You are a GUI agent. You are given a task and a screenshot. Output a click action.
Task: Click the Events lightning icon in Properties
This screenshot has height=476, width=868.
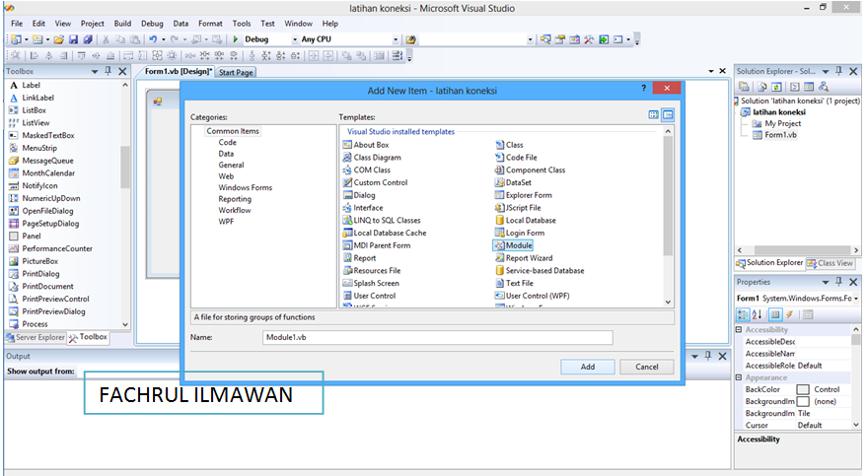tap(790, 314)
